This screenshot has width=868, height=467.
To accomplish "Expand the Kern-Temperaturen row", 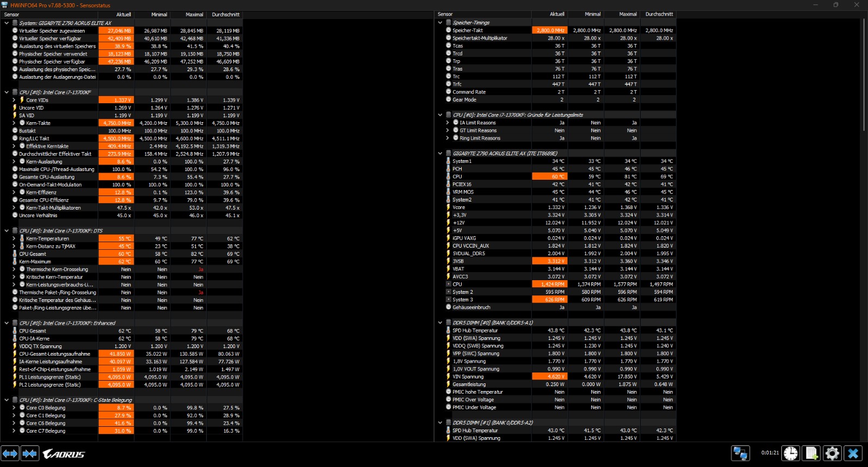I will [14, 238].
